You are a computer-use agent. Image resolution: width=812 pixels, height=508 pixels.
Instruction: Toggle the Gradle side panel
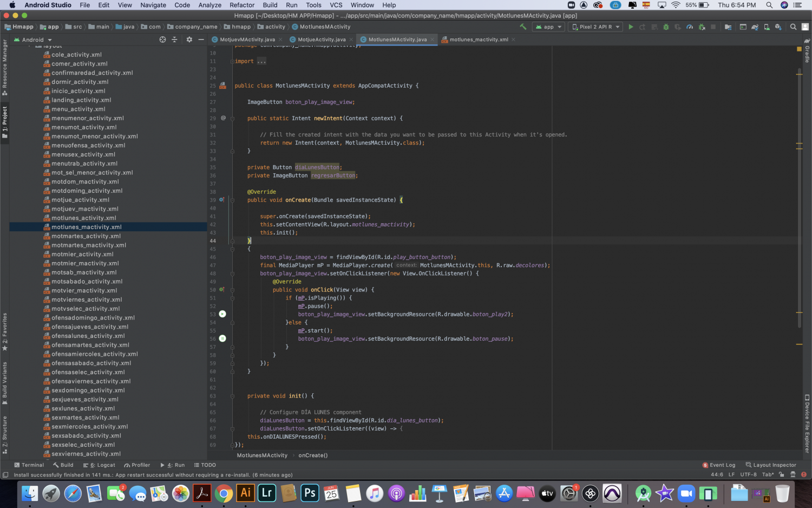(x=807, y=50)
